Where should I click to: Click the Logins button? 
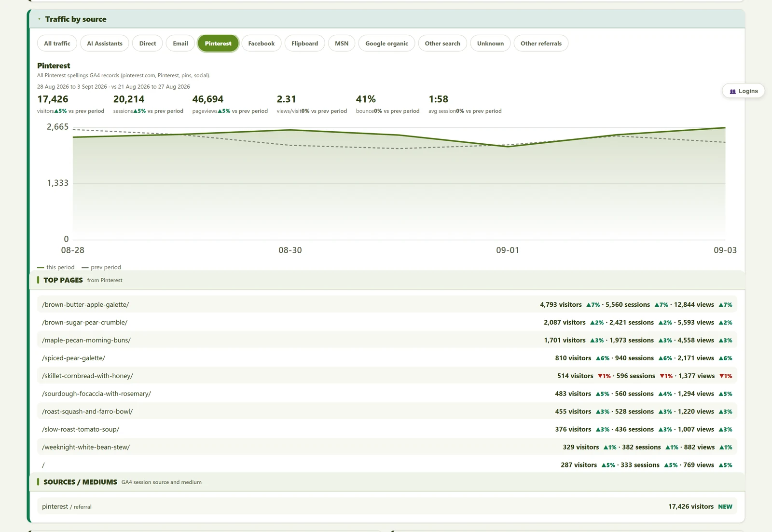click(x=744, y=91)
